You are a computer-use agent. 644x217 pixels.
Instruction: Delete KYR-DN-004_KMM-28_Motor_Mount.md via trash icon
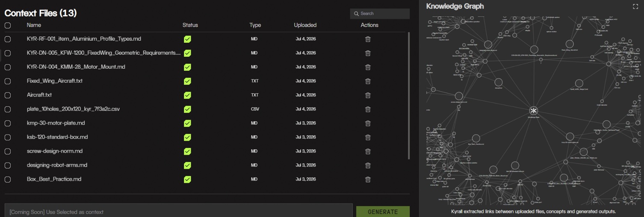pos(368,67)
